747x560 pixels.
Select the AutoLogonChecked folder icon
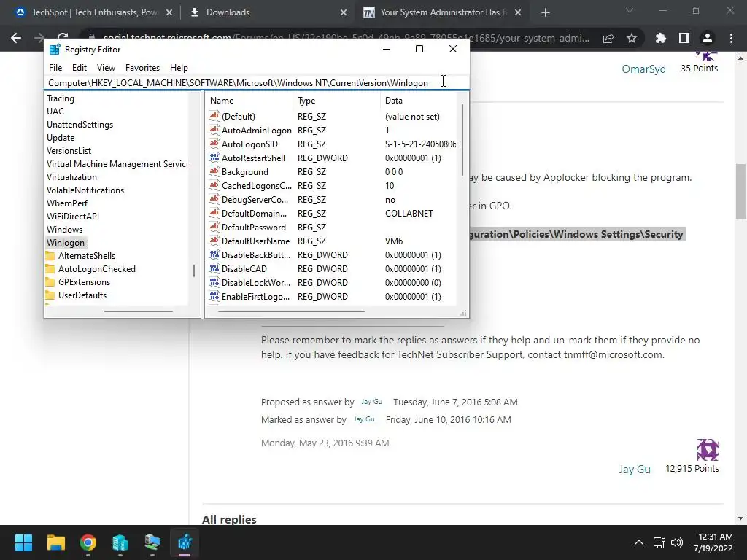tap(50, 268)
